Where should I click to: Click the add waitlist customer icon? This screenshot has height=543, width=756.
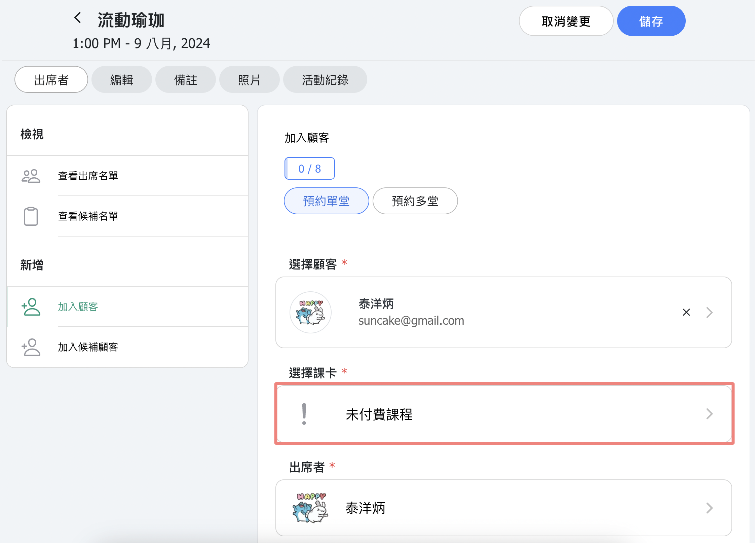pos(31,347)
